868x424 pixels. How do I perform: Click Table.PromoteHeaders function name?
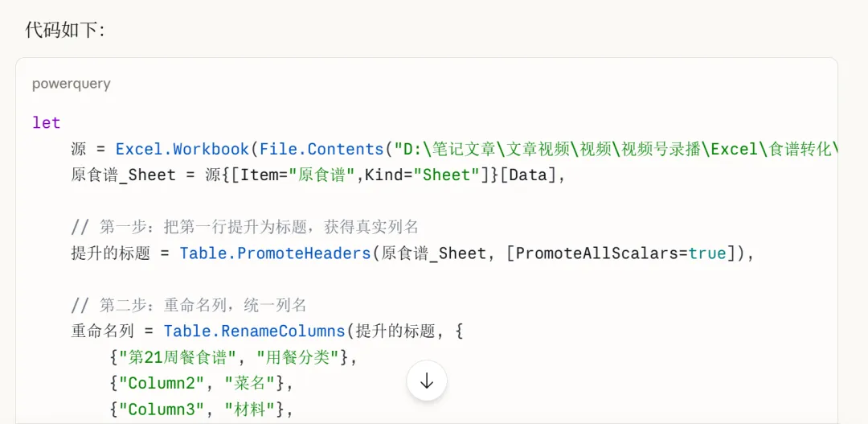coord(275,253)
